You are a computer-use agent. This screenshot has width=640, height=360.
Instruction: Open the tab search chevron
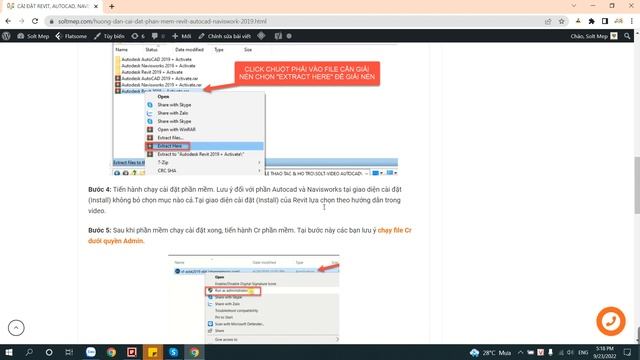574,6
